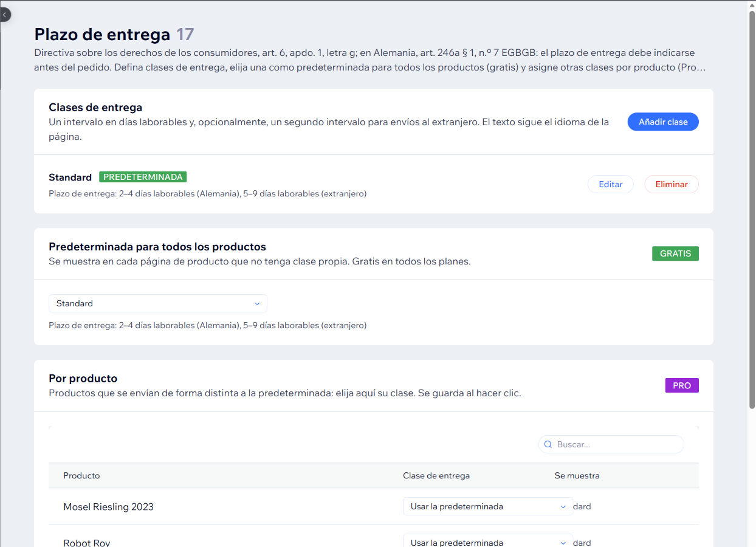
Task: Click Predeterminada para todos los productos heading
Action: [x=157, y=247]
